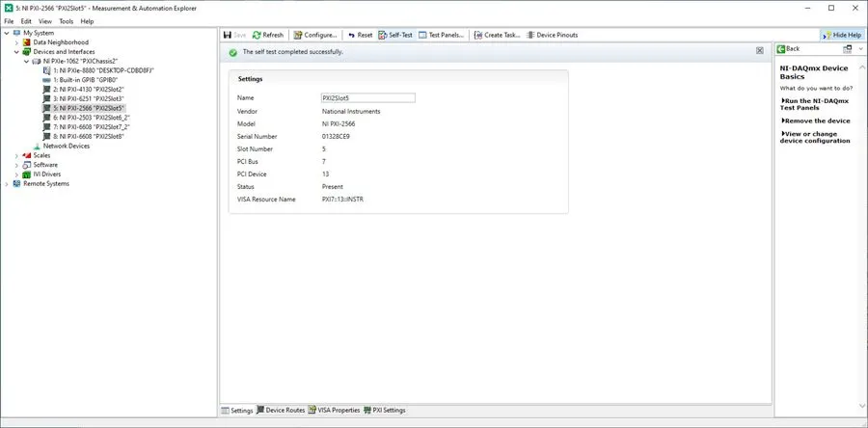This screenshot has height=428, width=868.
Task: Click the MAX application icon in title bar
Action: coord(9,8)
